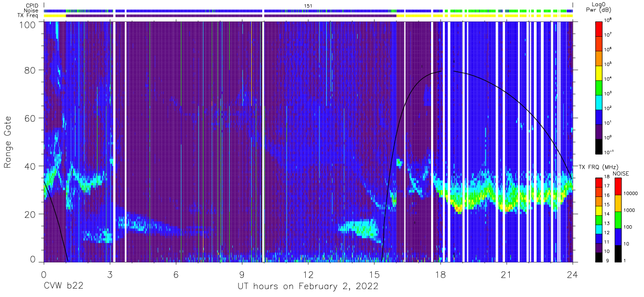This screenshot has height=297, width=644.
Task: Click the Noise row label at top left
Action: tap(32, 10)
